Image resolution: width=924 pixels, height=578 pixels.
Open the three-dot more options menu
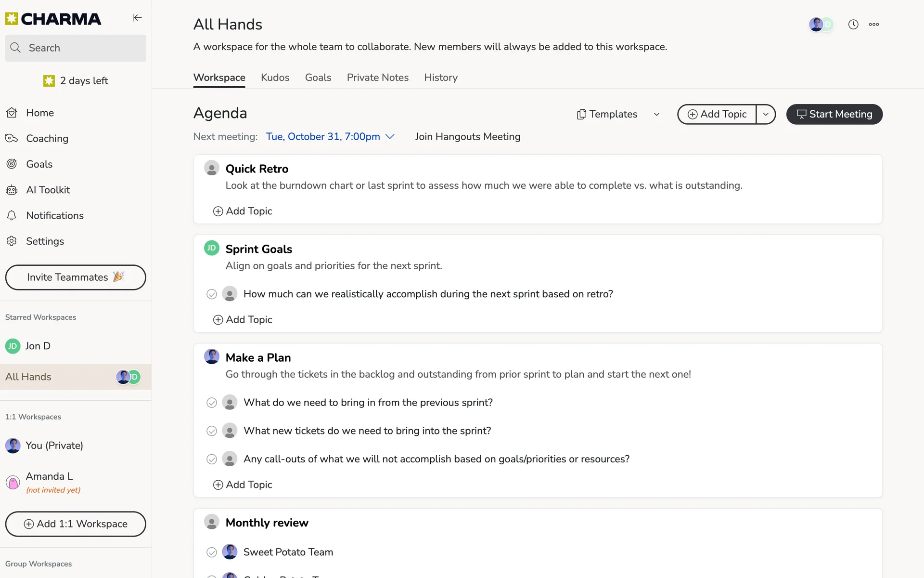[x=874, y=25]
